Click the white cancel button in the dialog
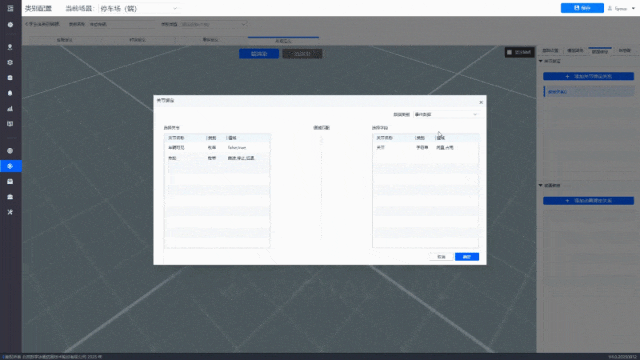Viewport: 640px width, 360px height. pyautogui.click(x=441, y=257)
